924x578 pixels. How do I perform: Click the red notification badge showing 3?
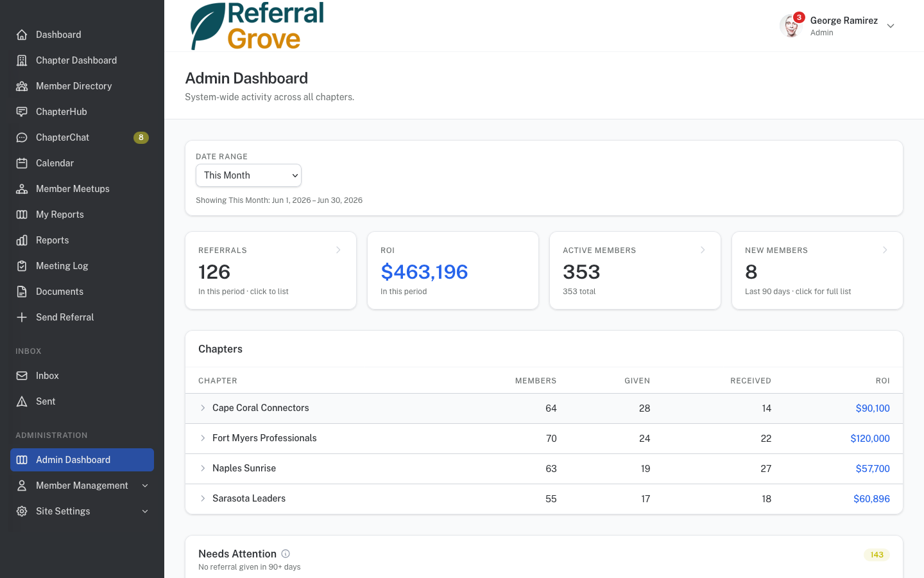click(x=799, y=17)
